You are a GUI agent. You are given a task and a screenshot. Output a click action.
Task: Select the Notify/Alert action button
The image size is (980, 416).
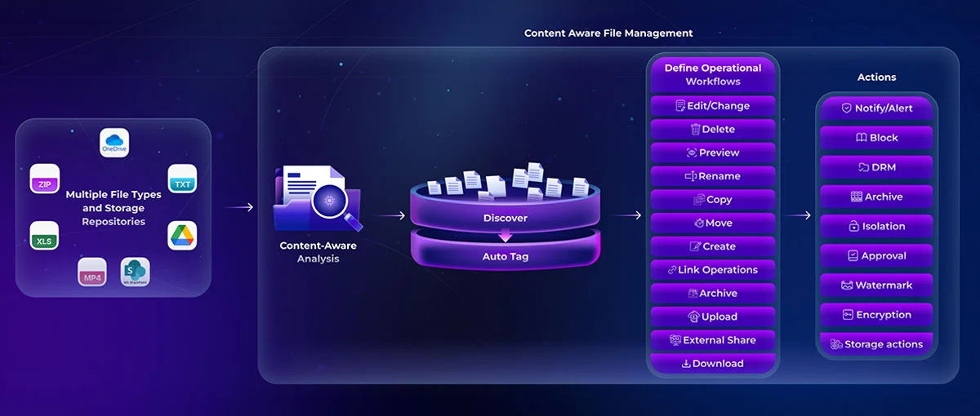876,108
